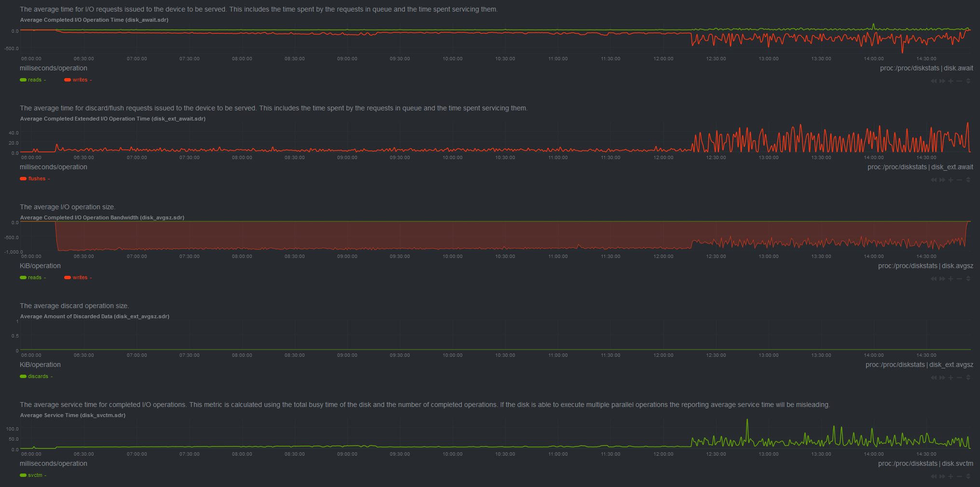Viewport: 980px width, 487px height.
Task: Zoom in on the disk.await chart
Action: (x=951, y=81)
